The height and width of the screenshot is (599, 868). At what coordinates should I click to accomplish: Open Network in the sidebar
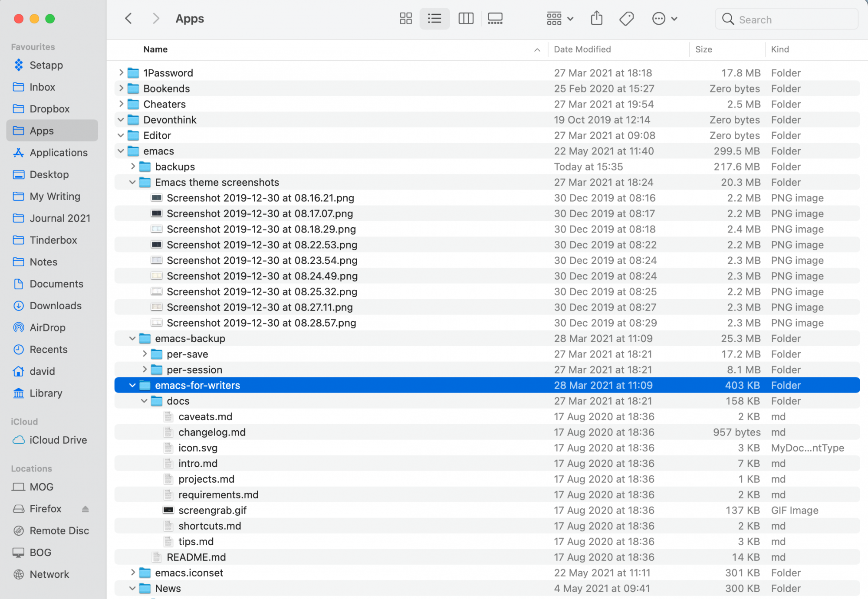[x=52, y=574]
